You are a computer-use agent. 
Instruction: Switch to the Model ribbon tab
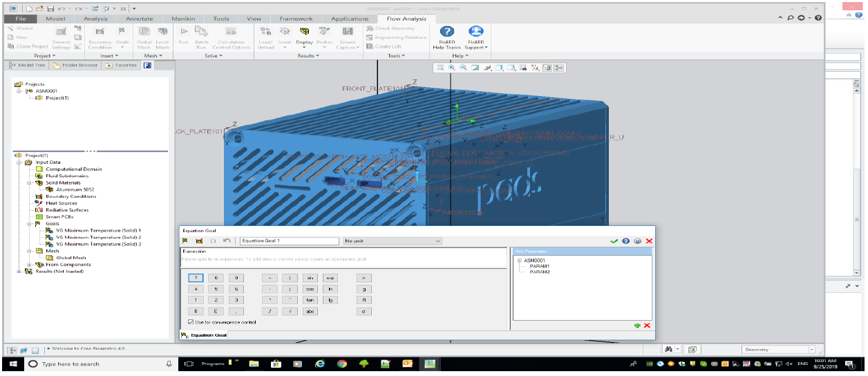(x=55, y=19)
